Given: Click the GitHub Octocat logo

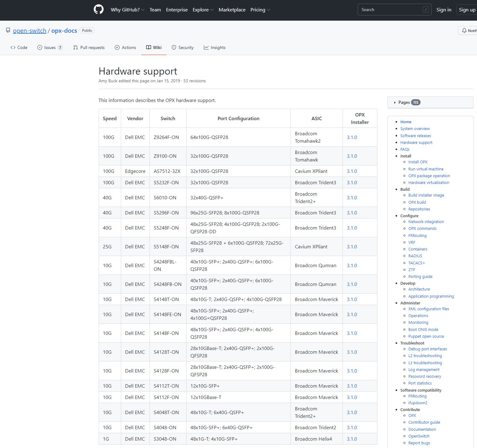Looking at the screenshot, I should tap(99, 10).
